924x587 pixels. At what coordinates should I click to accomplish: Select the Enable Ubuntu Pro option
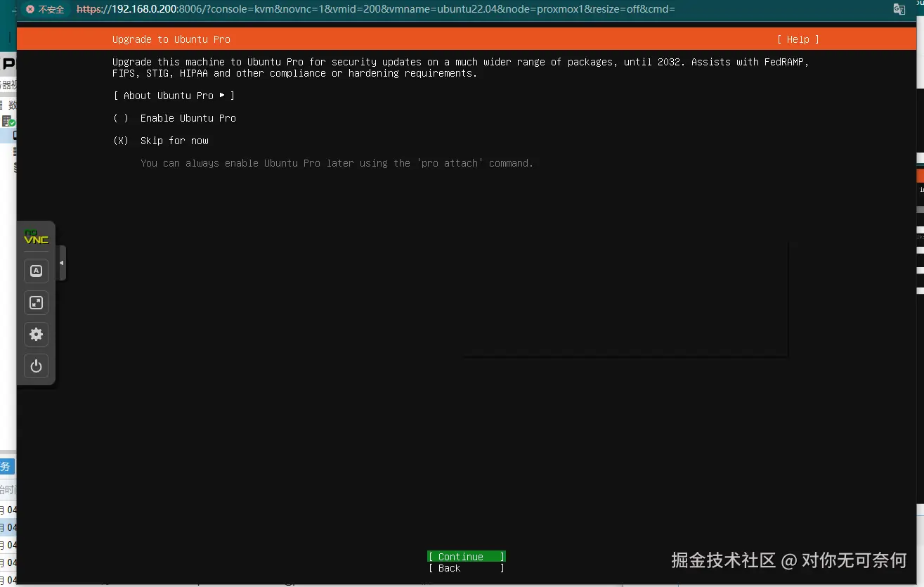point(174,118)
